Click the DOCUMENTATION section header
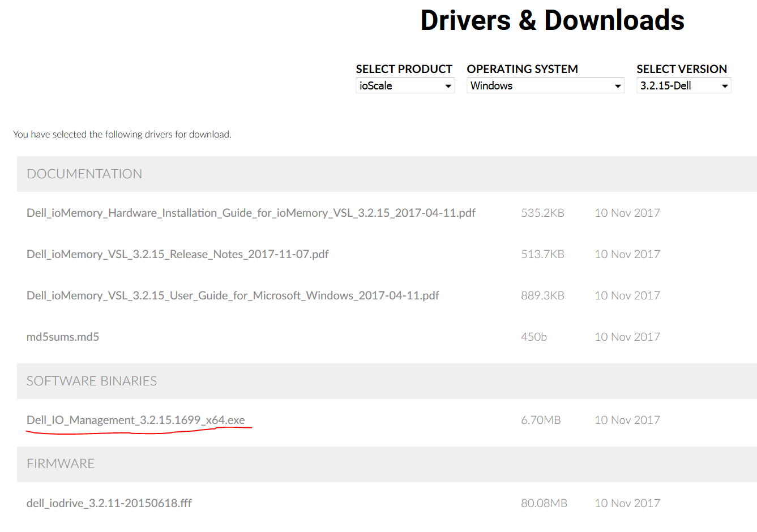Image resolution: width=757 pixels, height=532 pixels. tap(84, 174)
